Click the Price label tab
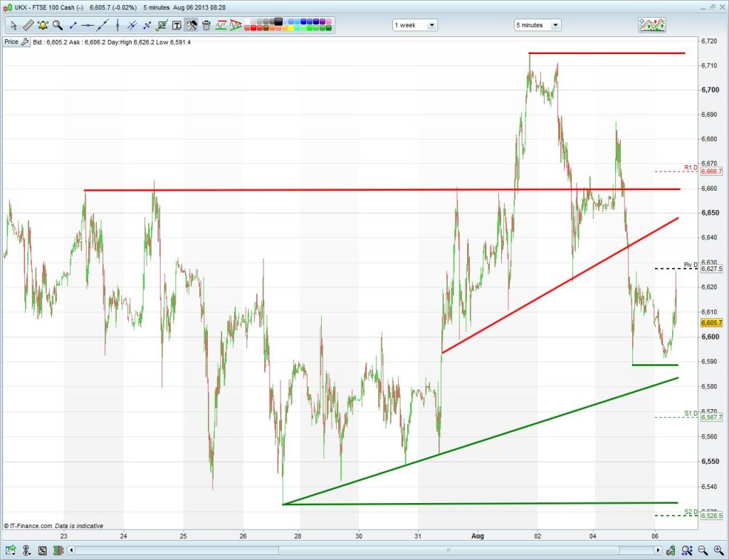Screen dimensions: 729x560 tap(11, 42)
